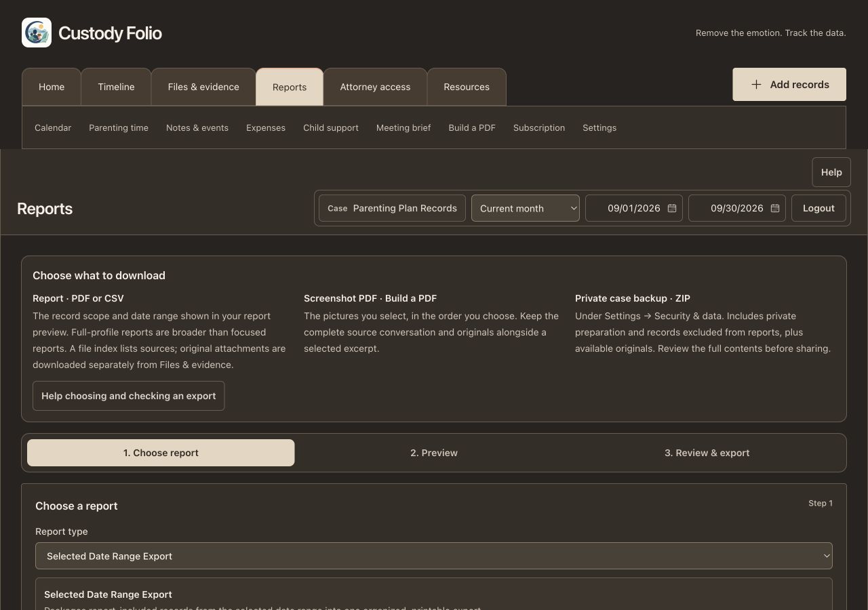Open Help choosing and checking an export
The width and height of the screenshot is (868, 610).
coord(129,396)
